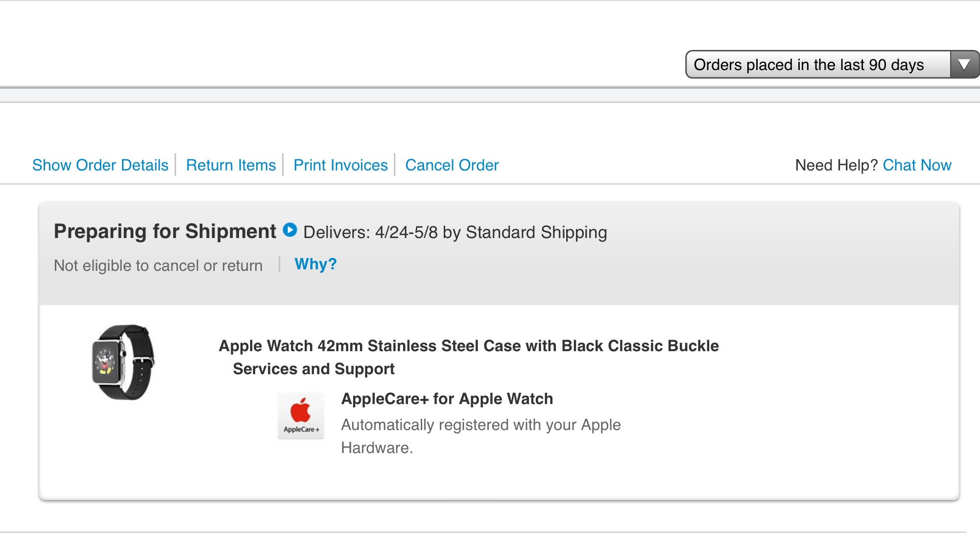
Task: Open the Print Invoices link
Action: pyautogui.click(x=341, y=166)
